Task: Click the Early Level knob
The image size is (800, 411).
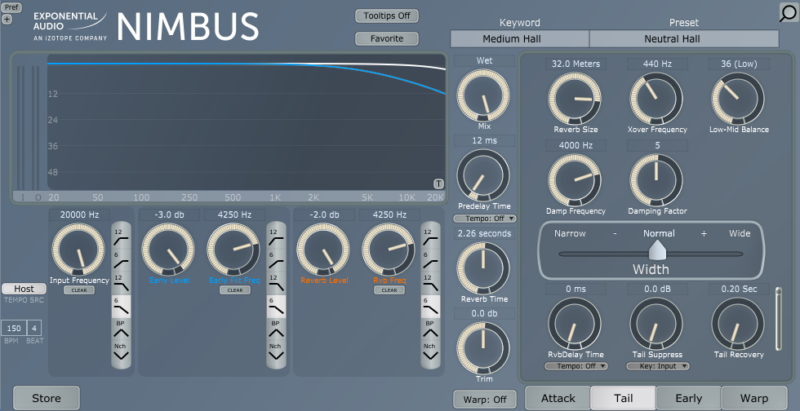Action: 167,249
